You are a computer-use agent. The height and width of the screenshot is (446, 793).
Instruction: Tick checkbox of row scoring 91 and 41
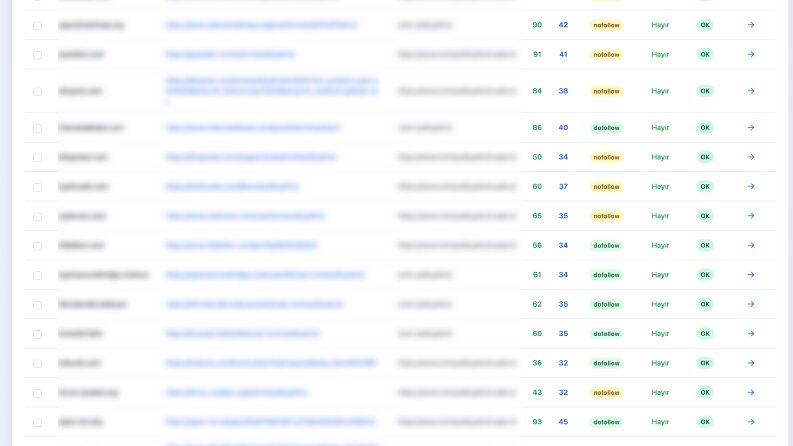tap(37, 55)
